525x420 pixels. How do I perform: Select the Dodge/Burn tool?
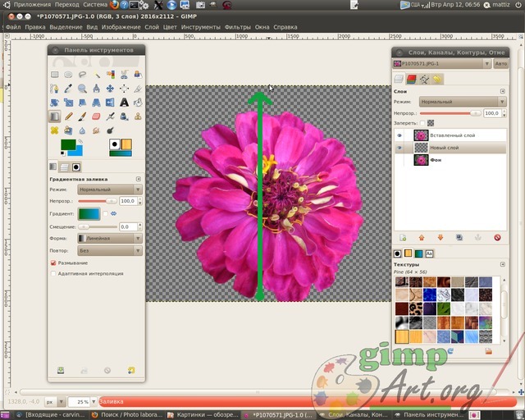(110, 130)
